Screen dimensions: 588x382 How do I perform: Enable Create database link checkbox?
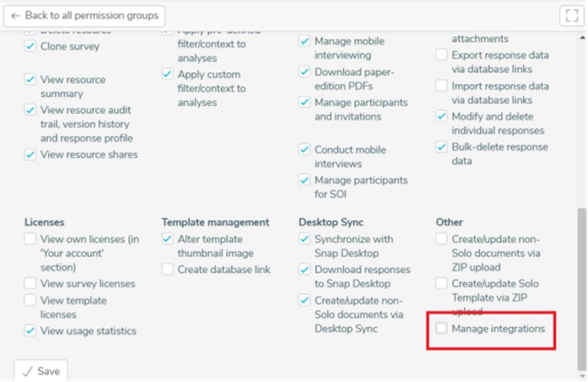(167, 270)
